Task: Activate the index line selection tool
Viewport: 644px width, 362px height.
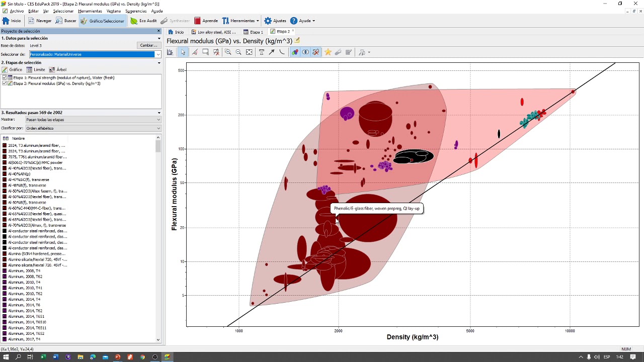Action: tap(195, 52)
